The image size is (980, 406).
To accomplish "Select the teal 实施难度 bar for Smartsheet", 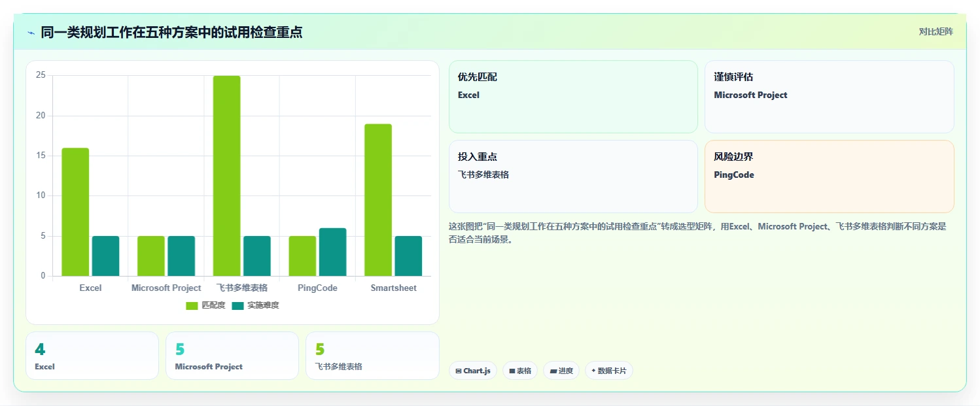I will [408, 256].
